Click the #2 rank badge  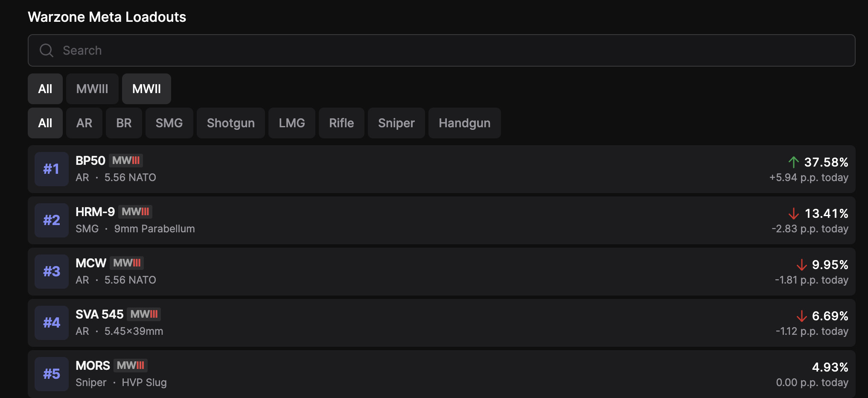coord(52,220)
